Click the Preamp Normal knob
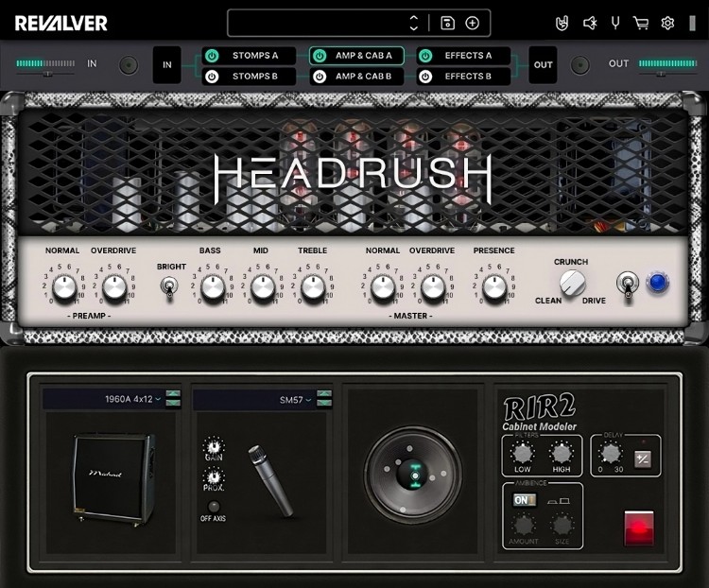This screenshot has height=588, width=709. coord(64,286)
